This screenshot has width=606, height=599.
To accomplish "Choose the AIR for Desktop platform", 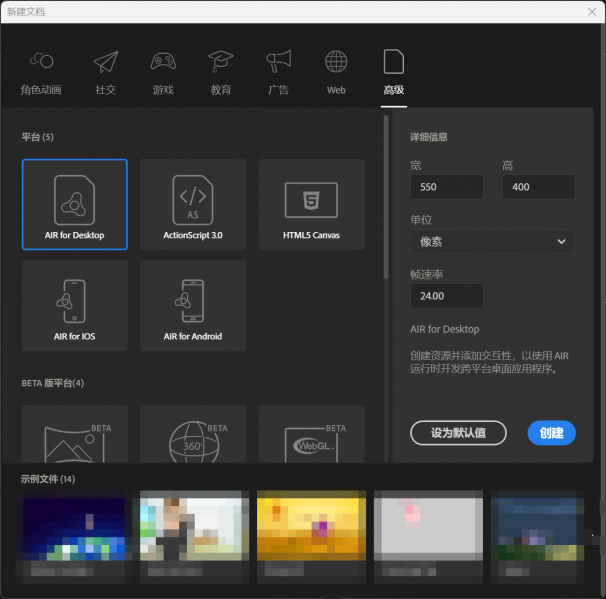I will pos(75,204).
